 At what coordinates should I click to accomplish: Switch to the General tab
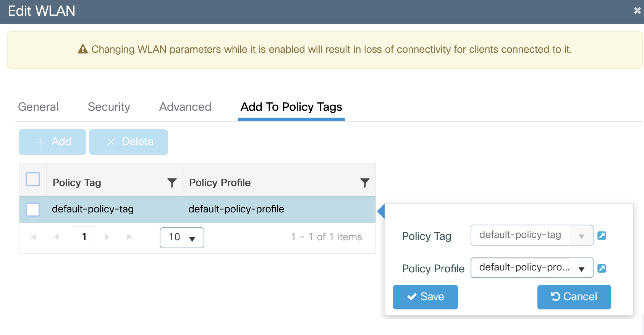[x=38, y=107]
